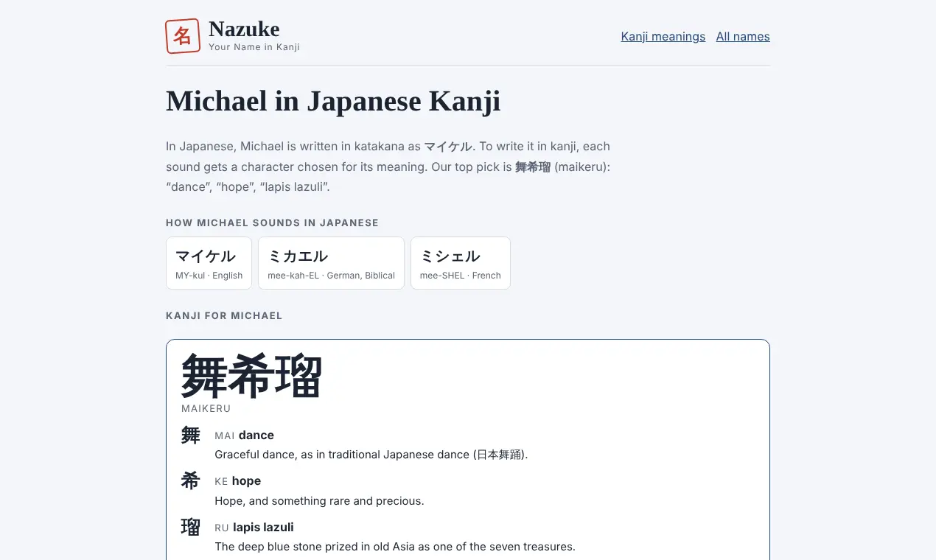Click the "Graceful dance" description line
Image resolution: width=936 pixels, height=560 pixels.
pos(371,455)
